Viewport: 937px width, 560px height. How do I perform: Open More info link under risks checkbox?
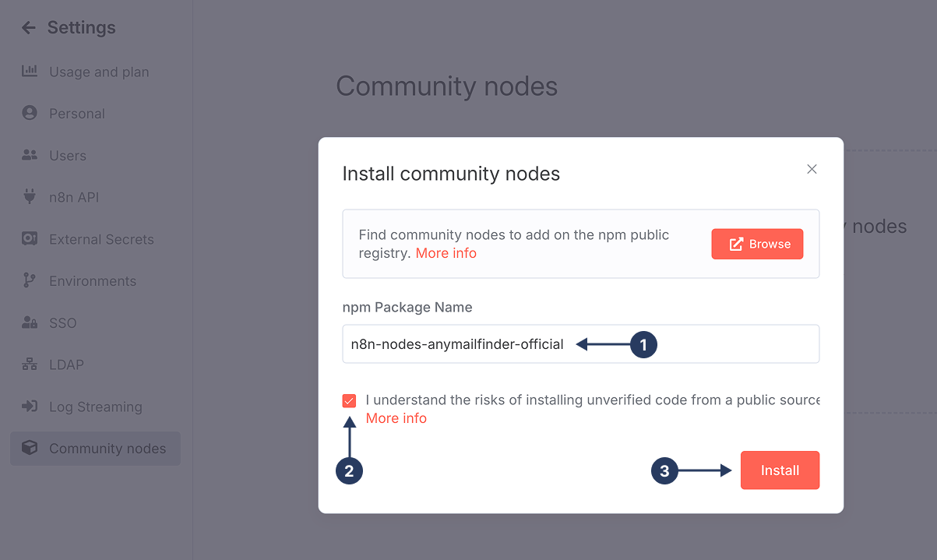pos(396,418)
